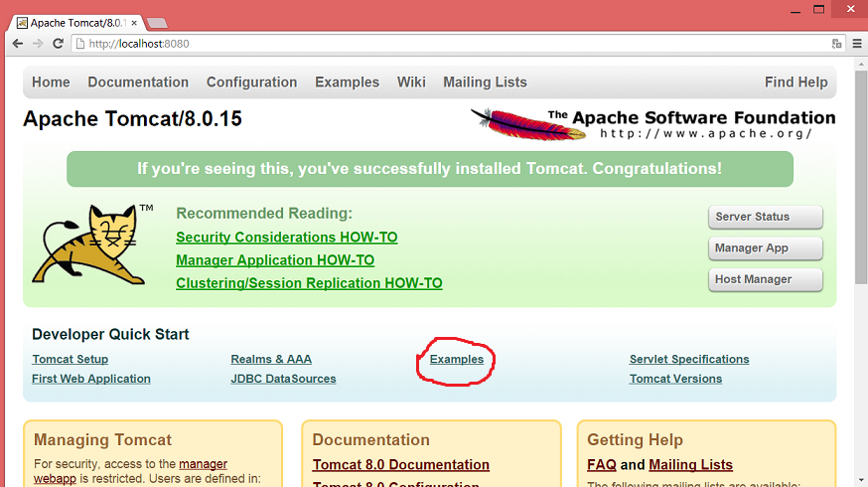Follow the circled Examples quick start link
This screenshot has height=487, width=868.
click(x=457, y=360)
